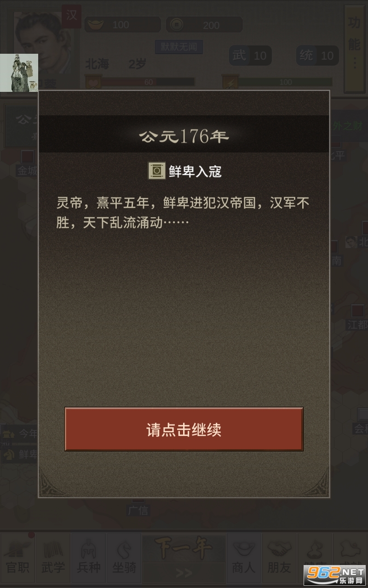Expand the 功能 function menu

[x=354, y=48]
